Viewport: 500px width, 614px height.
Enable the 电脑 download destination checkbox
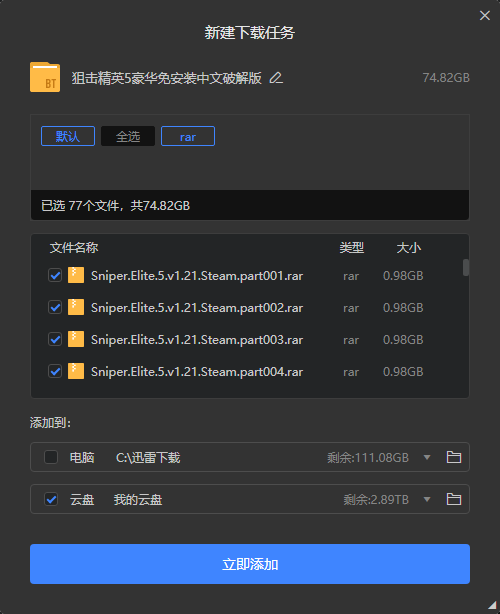point(51,457)
